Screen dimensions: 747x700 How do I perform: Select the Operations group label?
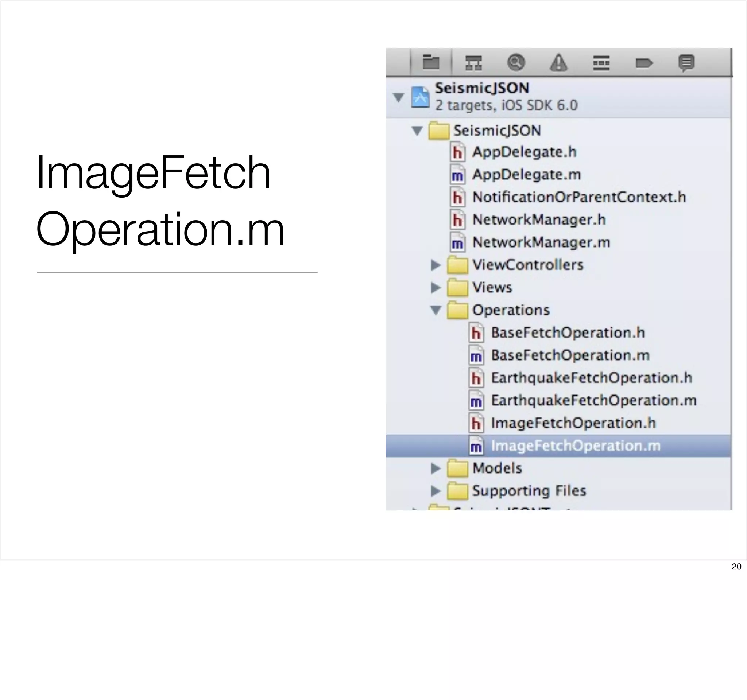coord(511,310)
